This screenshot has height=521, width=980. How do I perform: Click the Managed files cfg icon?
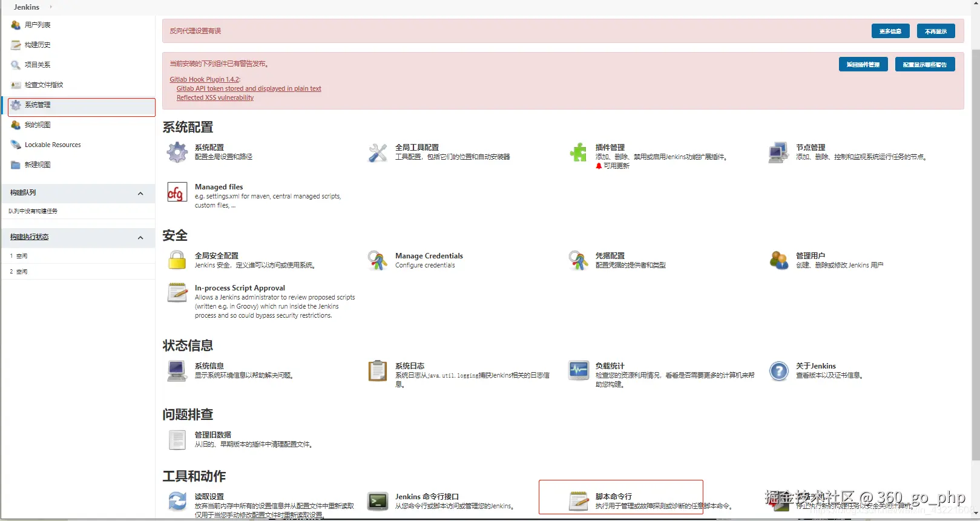[177, 192]
